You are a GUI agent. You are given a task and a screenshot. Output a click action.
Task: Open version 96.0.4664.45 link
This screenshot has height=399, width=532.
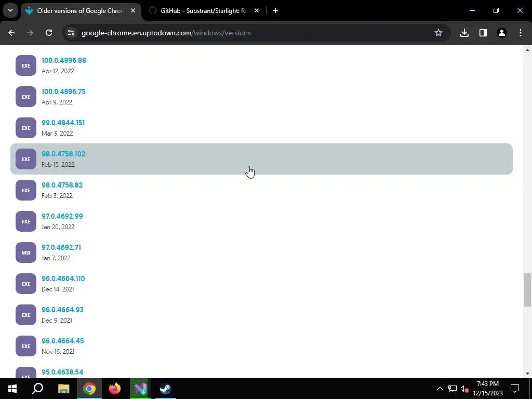pyautogui.click(x=63, y=341)
